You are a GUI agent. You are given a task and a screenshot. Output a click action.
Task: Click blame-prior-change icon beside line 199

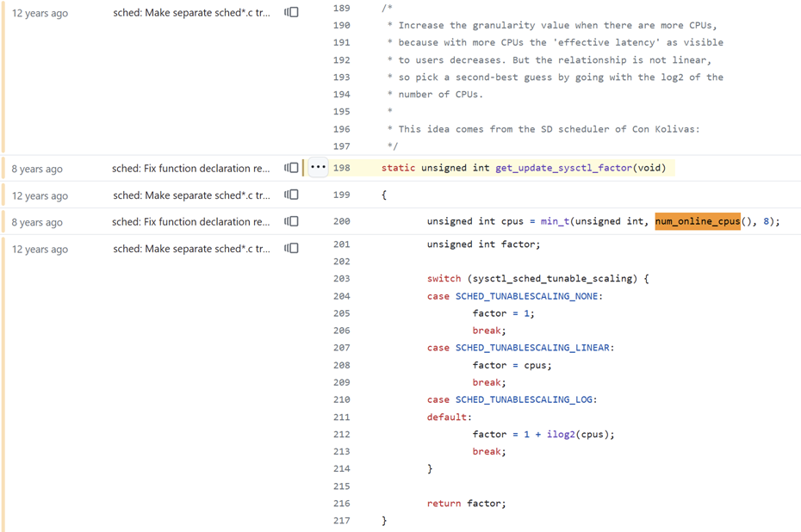292,195
